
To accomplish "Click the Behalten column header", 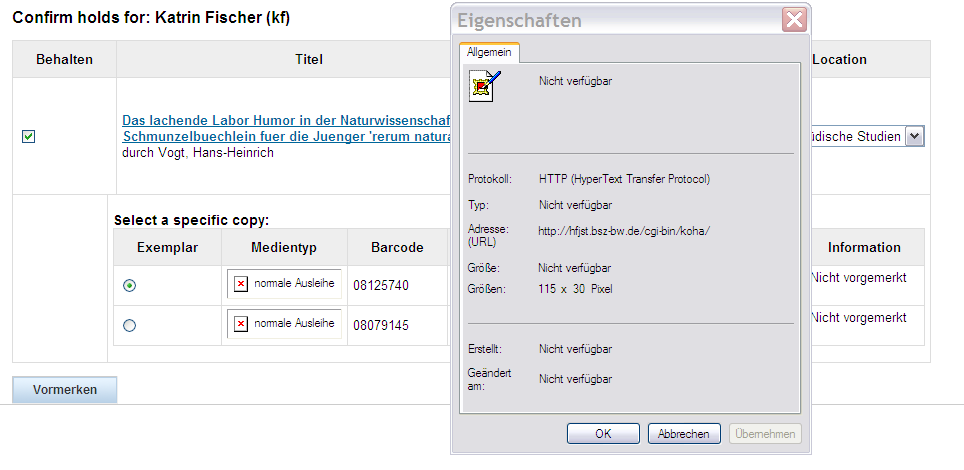I will point(64,60).
